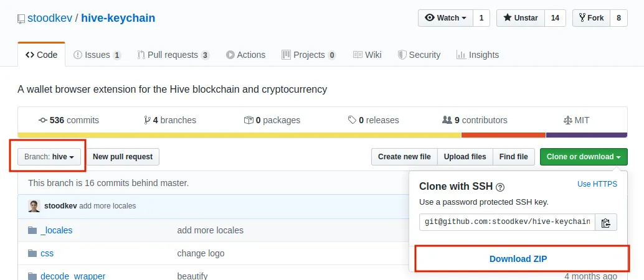Open the css folder
Image resolution: width=644 pixels, height=280 pixels.
[47, 253]
